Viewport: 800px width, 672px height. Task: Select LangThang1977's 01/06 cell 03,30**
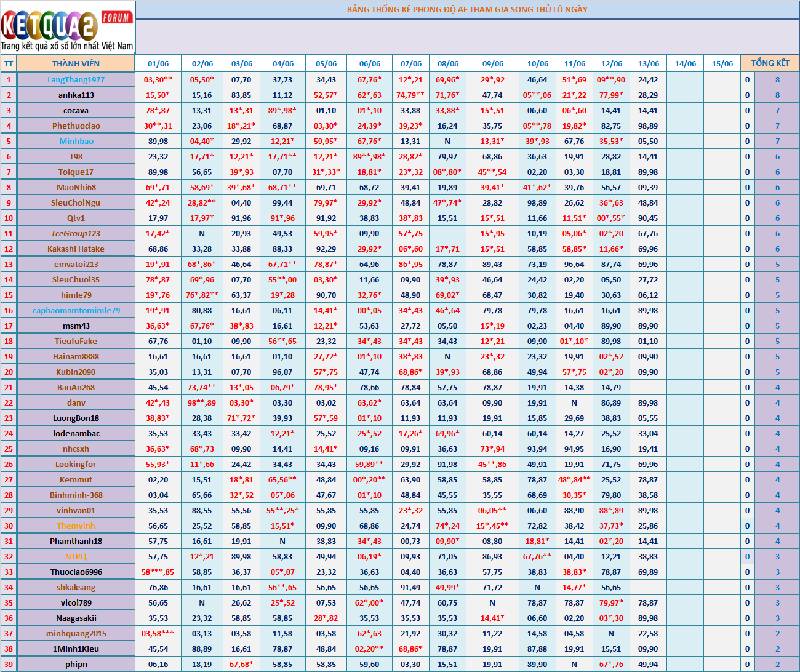[158, 79]
